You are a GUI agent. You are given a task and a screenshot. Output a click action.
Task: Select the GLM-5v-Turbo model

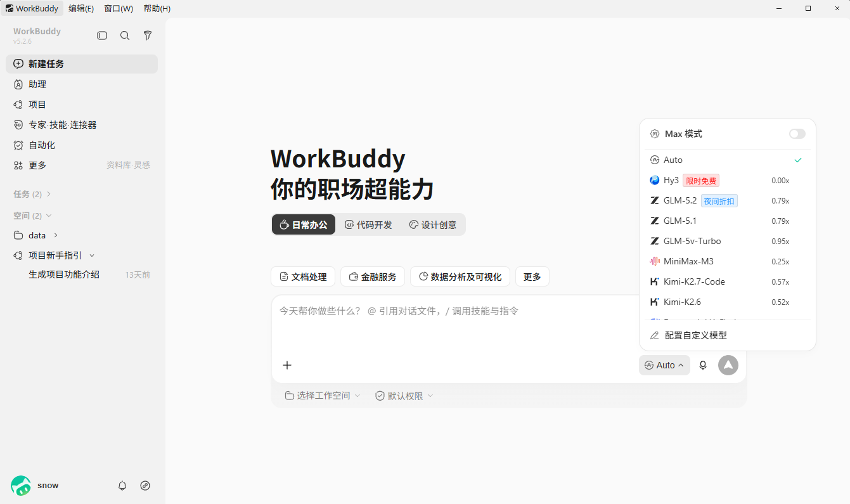[x=728, y=241]
